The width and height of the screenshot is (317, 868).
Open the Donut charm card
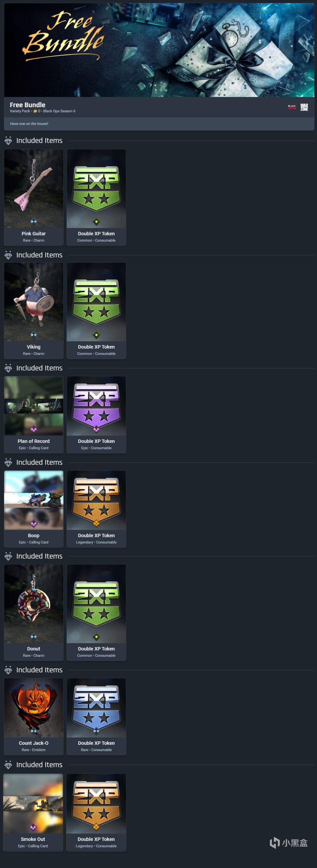(x=34, y=613)
